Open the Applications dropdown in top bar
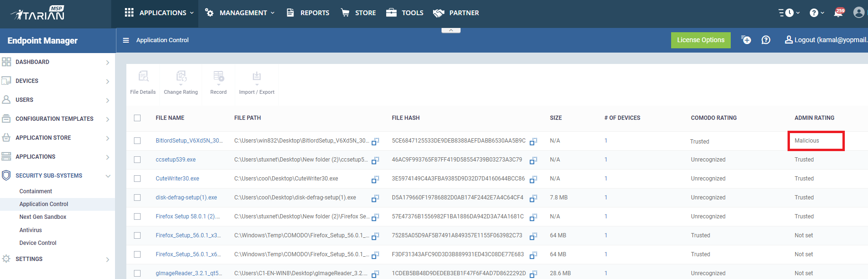Viewport: 868px width, 279px height. (x=159, y=13)
